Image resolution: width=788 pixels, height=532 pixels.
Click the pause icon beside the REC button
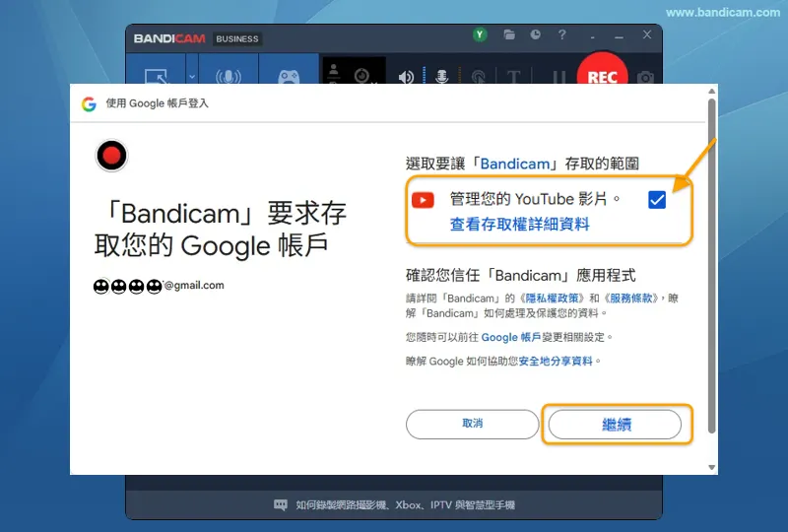(x=559, y=77)
